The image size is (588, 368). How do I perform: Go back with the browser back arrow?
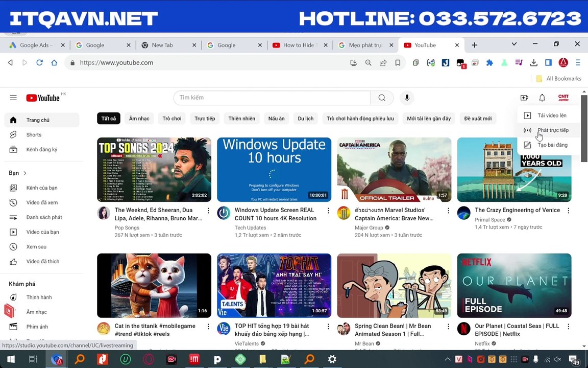(x=11, y=63)
